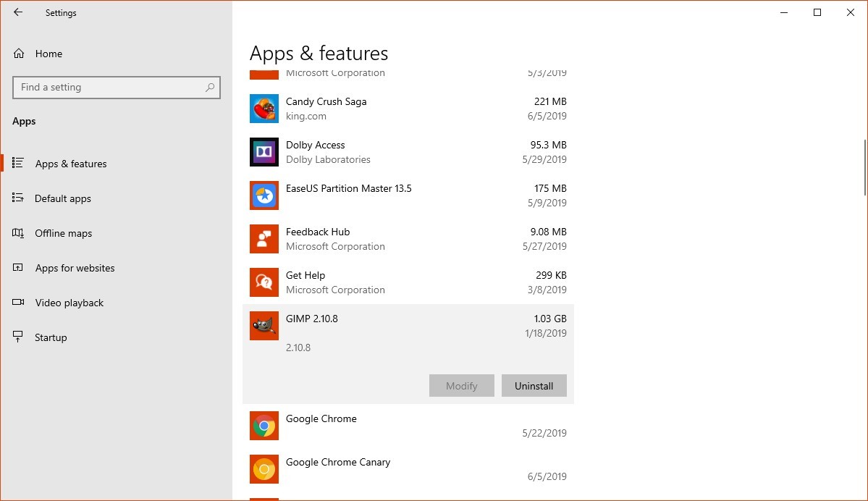The height and width of the screenshot is (501, 868).
Task: Select Feedback Hub entry name
Action: coord(318,232)
